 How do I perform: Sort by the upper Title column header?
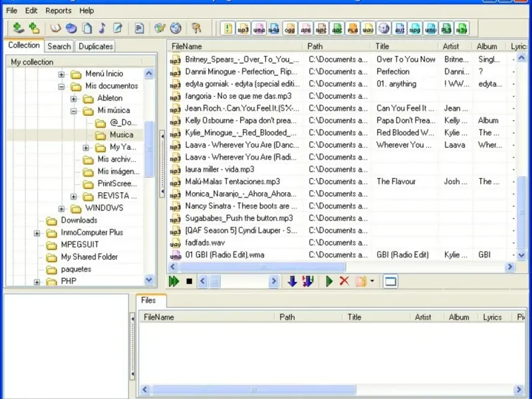coord(404,47)
